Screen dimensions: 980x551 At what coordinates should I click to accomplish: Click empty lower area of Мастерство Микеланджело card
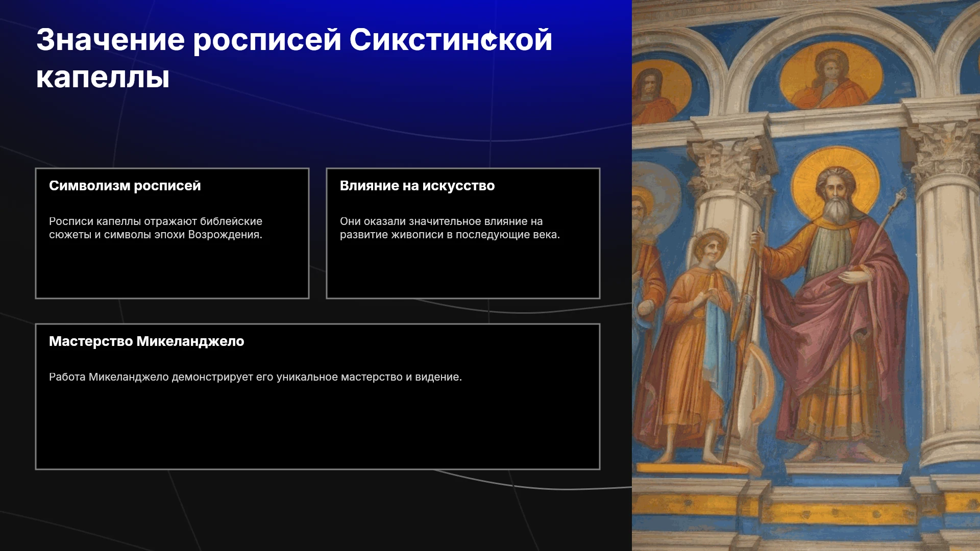coord(317,429)
